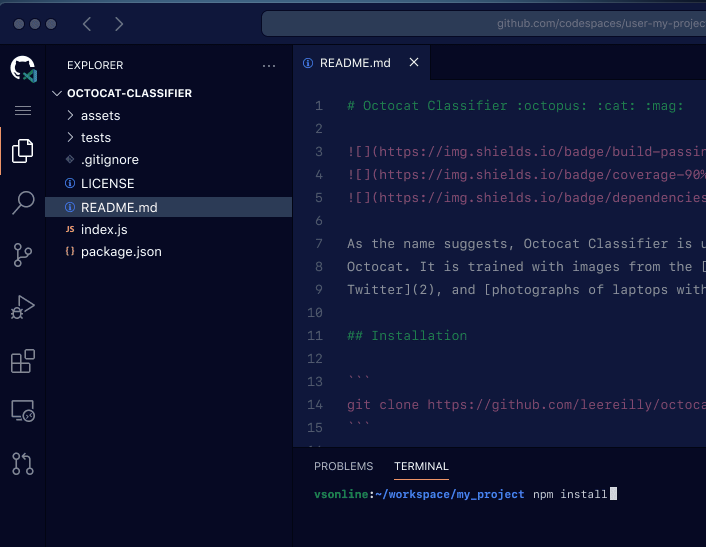This screenshot has width=706, height=547.
Task: Go forward with browser forward arrow
Action: pyautogui.click(x=118, y=24)
